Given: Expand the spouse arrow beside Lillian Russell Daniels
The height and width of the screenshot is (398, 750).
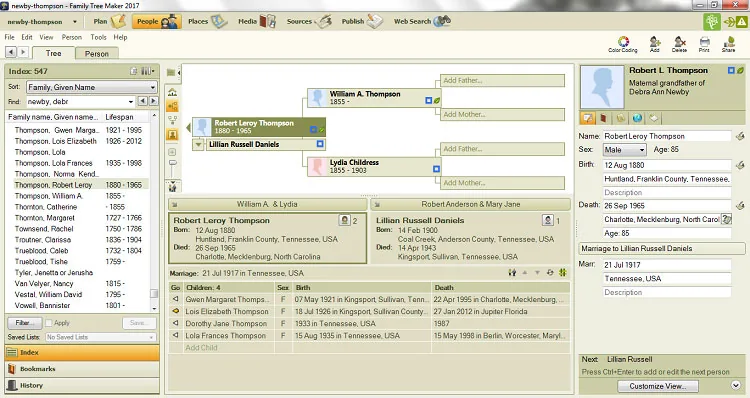Looking at the screenshot, I should 198,144.
